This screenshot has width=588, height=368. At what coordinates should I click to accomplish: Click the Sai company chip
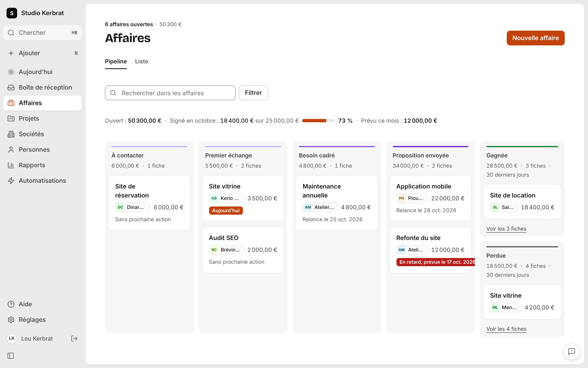[x=504, y=207]
